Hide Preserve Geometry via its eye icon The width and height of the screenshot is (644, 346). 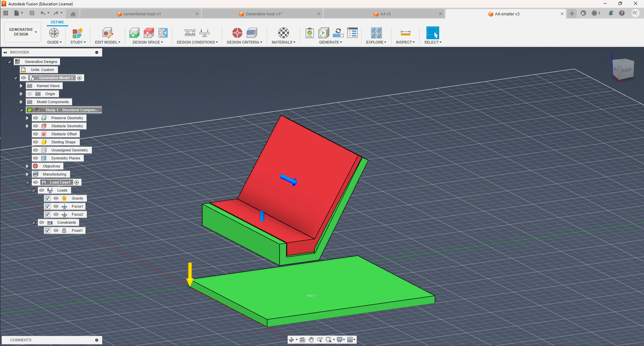[36, 118]
